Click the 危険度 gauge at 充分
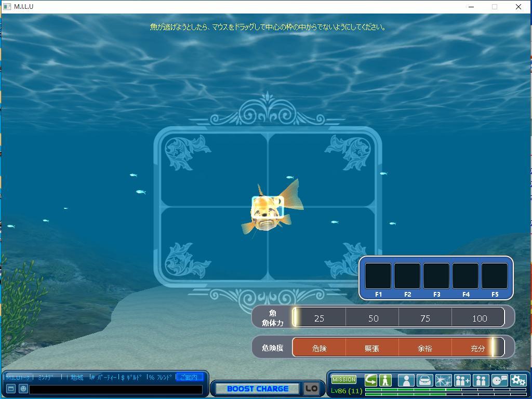Viewport: 532px width, 399px height. coord(477,348)
